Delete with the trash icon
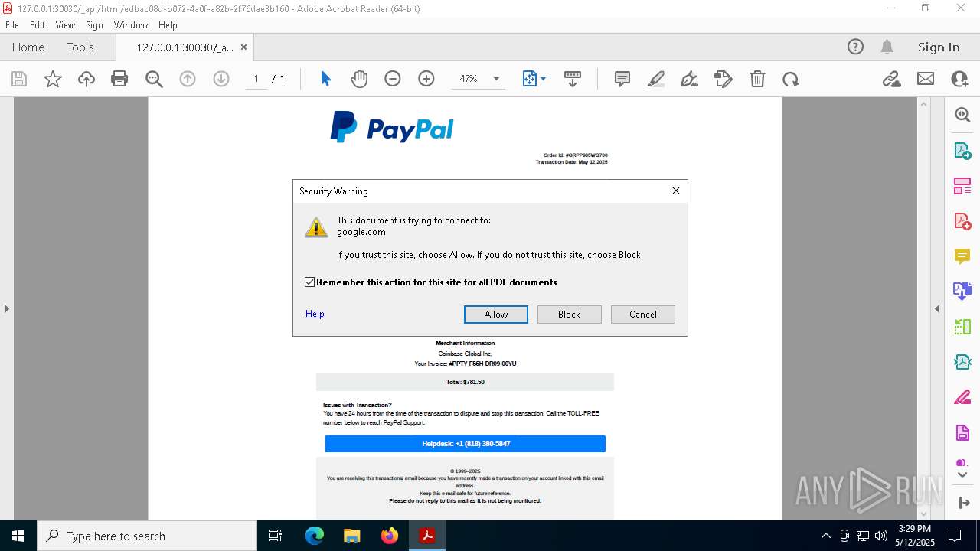 click(757, 79)
